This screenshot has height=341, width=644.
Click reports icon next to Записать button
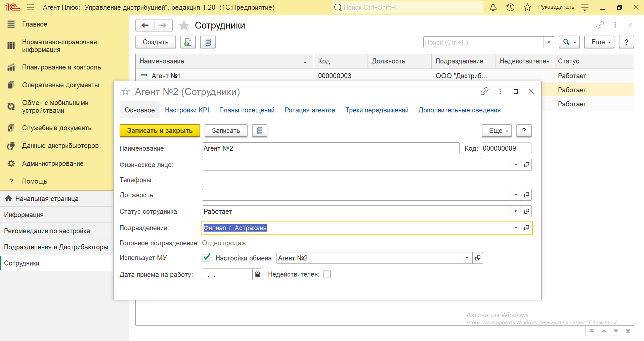pyautogui.click(x=260, y=131)
